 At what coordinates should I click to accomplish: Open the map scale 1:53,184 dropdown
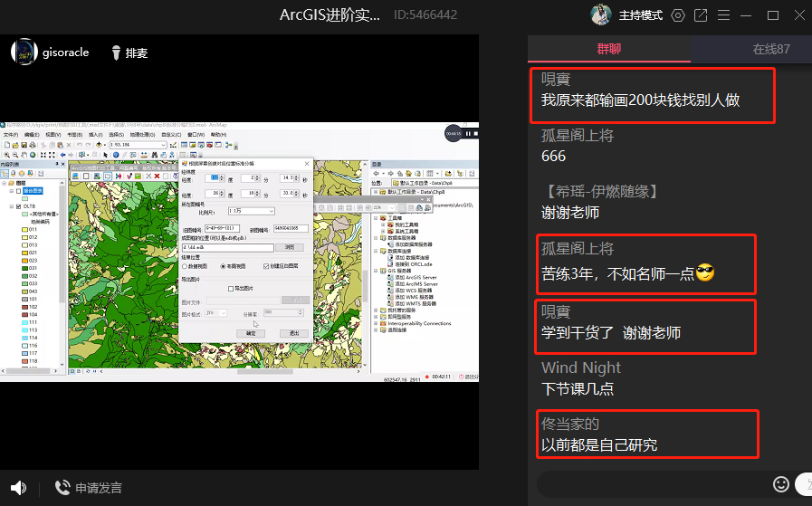164,145
